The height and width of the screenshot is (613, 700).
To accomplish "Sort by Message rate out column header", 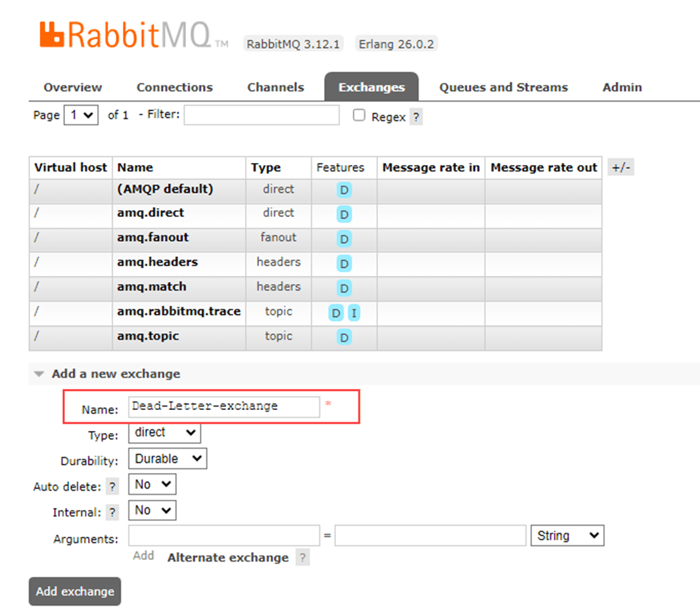I will point(544,168).
